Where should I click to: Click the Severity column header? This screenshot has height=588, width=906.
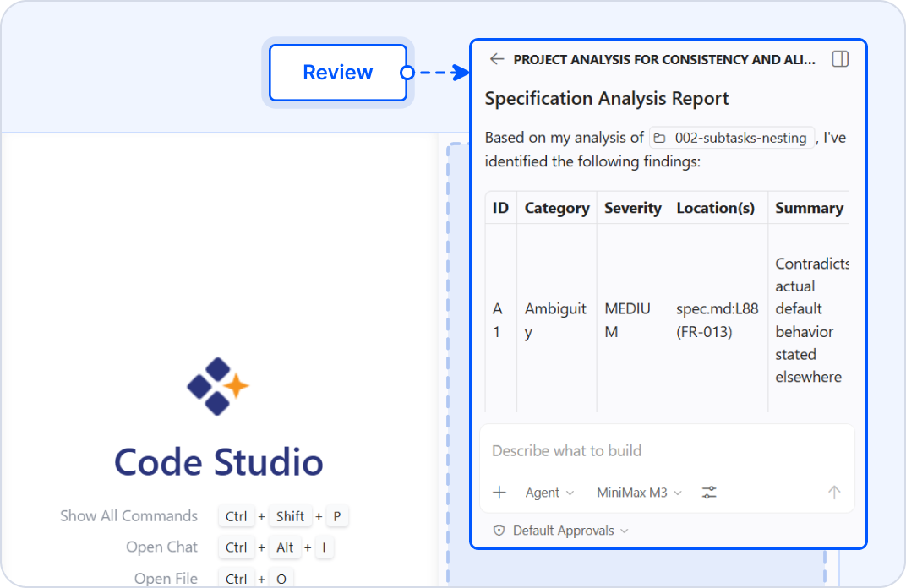(x=633, y=208)
